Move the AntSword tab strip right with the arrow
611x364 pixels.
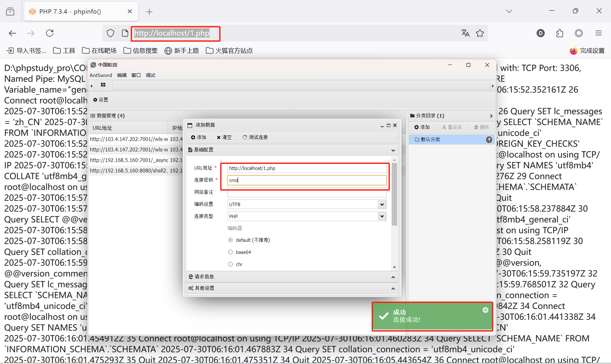(493, 86)
